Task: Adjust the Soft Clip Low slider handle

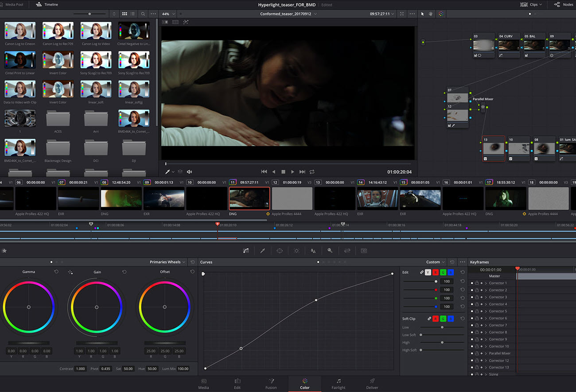Action: (x=442, y=327)
